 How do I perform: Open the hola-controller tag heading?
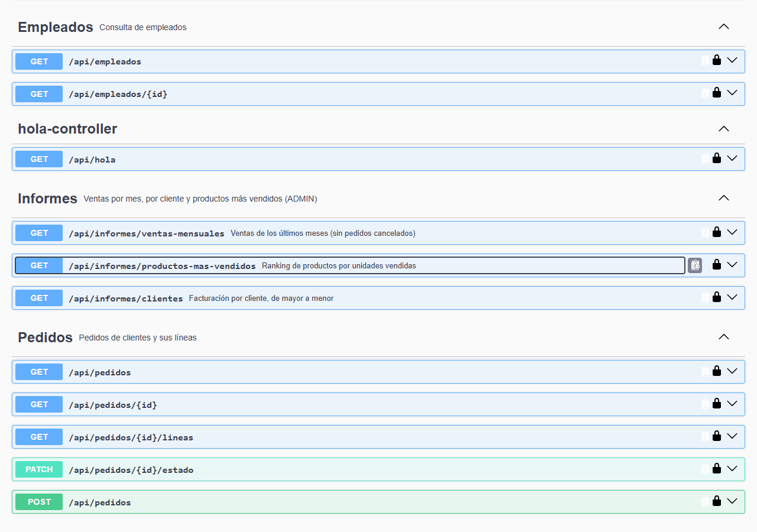pyautogui.click(x=67, y=129)
